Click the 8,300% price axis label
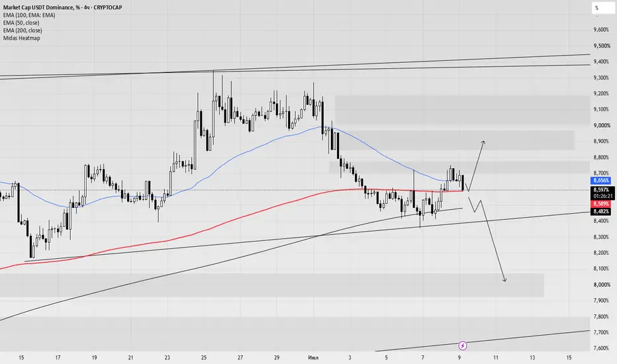This screenshot has width=617, height=364. click(601, 237)
